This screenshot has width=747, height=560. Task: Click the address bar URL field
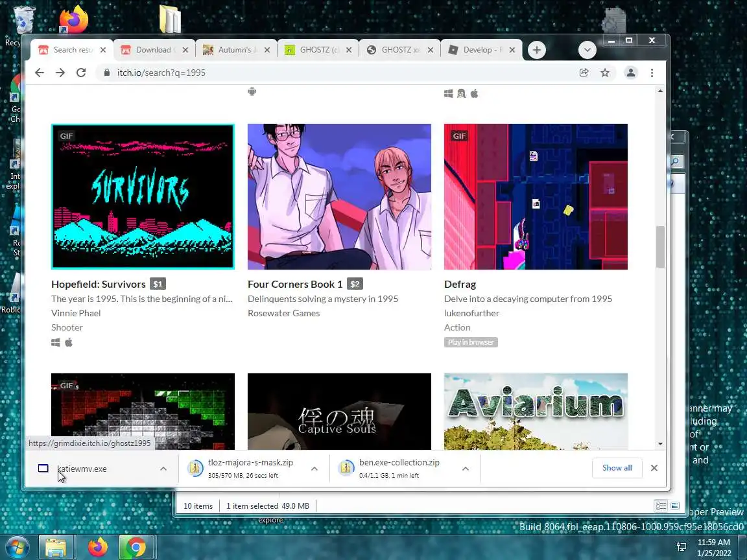[x=333, y=73]
